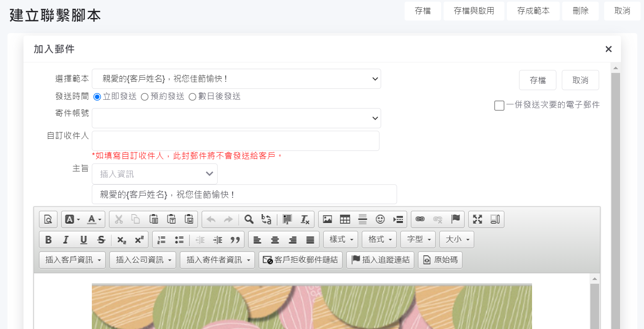Open the 字型 font menu
The image size is (644, 329).
[x=418, y=239]
